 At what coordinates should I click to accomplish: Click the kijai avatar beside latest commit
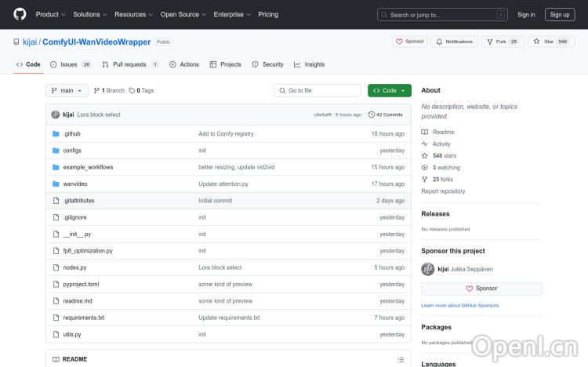coord(56,114)
